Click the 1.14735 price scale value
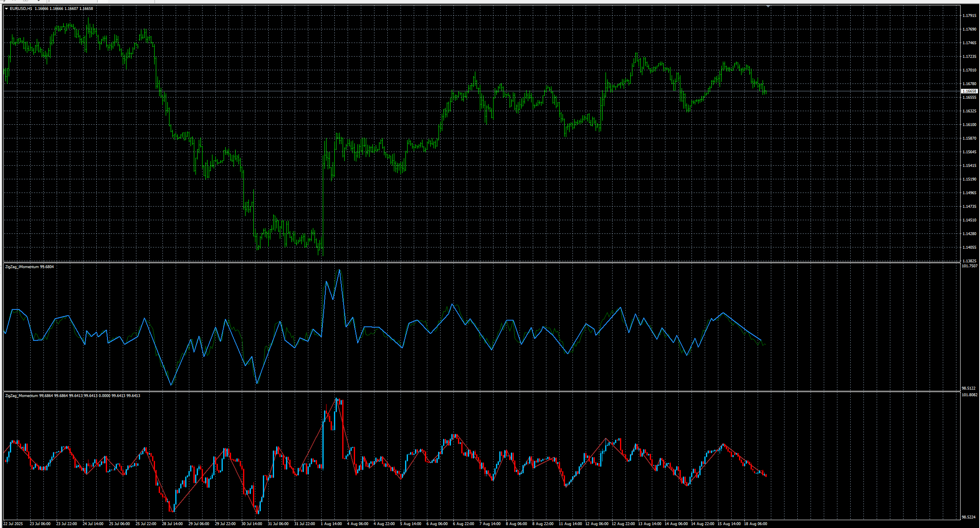 (x=969, y=207)
